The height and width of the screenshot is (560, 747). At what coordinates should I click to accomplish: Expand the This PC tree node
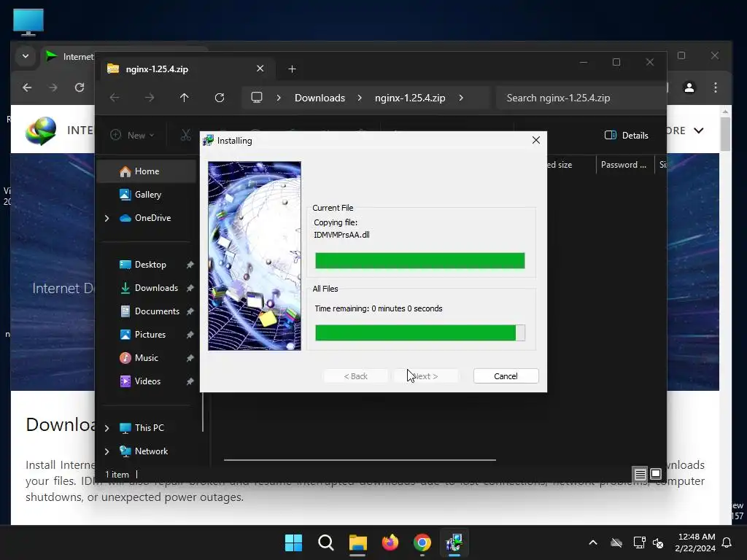107,428
